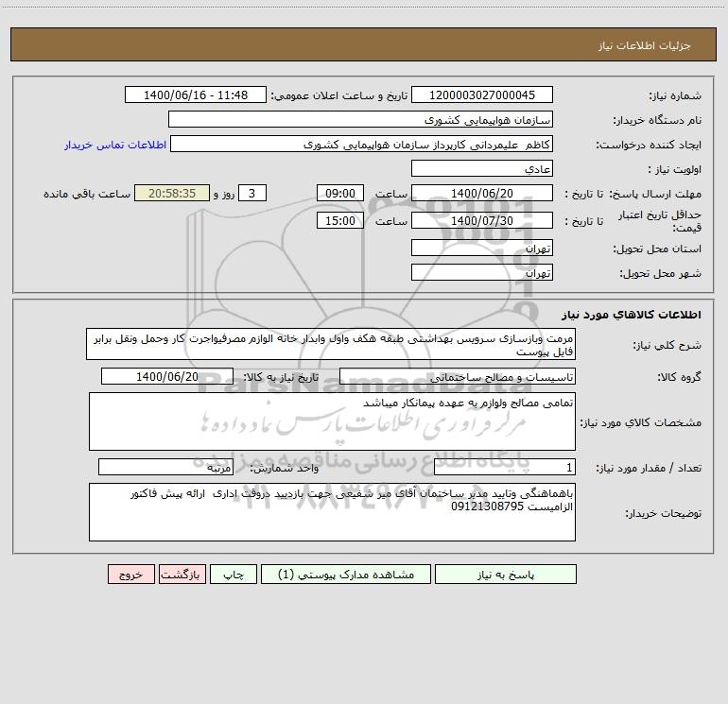
Task: Click the 'اولویت نیاز :' label
Action: click(x=674, y=170)
